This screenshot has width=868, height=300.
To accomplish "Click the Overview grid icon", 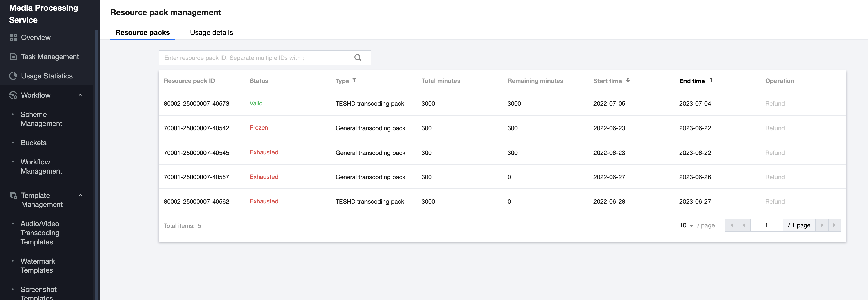I will pyautogui.click(x=13, y=37).
